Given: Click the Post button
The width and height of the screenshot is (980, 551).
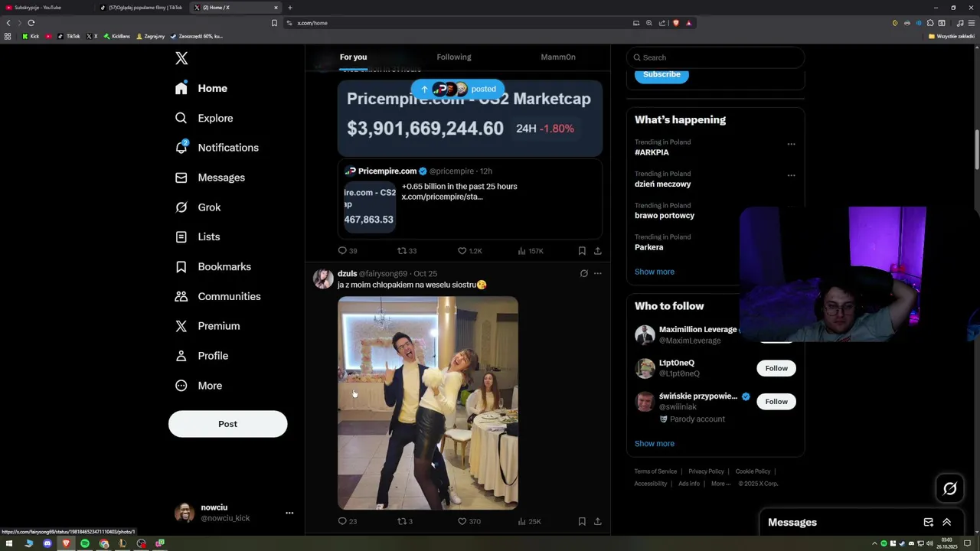Looking at the screenshot, I should coord(227,424).
